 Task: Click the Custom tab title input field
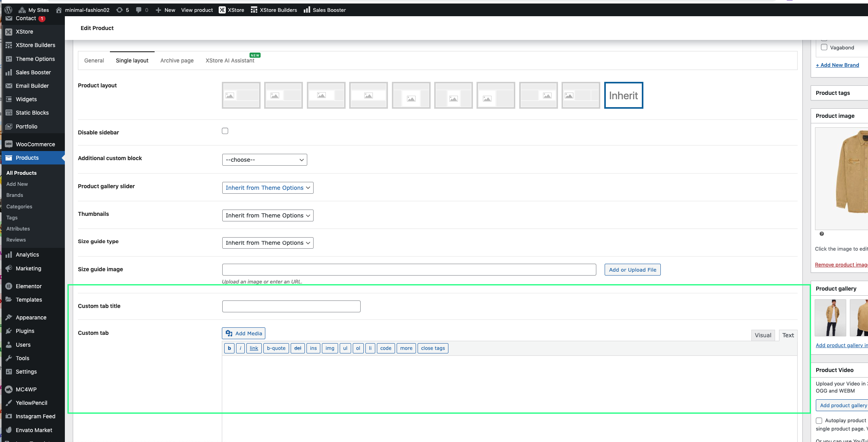(291, 306)
